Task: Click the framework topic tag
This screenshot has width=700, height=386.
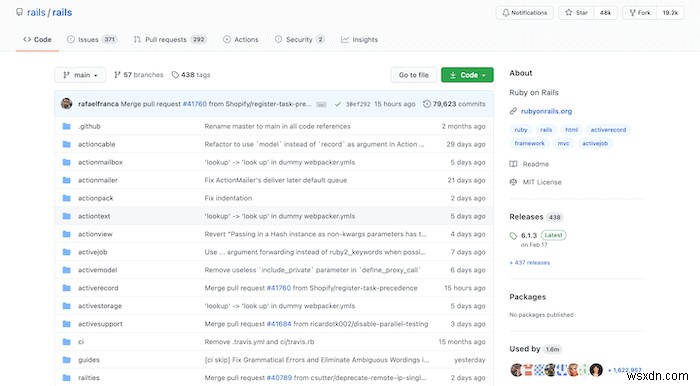Action: (529, 143)
